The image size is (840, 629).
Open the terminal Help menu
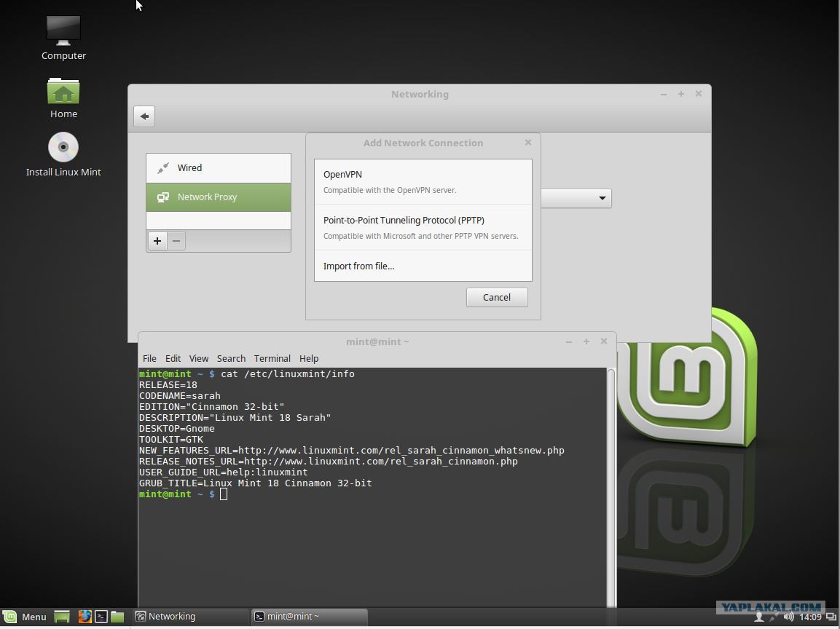[309, 359]
